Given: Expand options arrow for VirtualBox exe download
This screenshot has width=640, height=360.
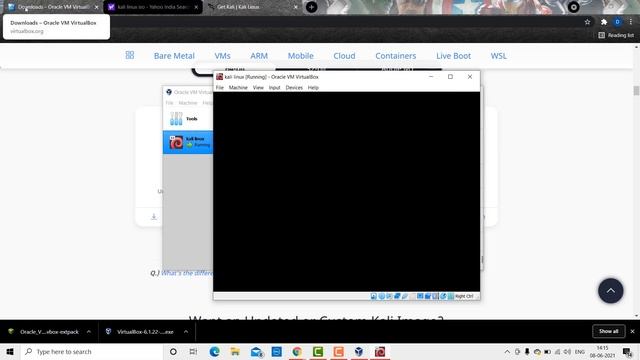Looking at the screenshot, I should click(186, 332).
